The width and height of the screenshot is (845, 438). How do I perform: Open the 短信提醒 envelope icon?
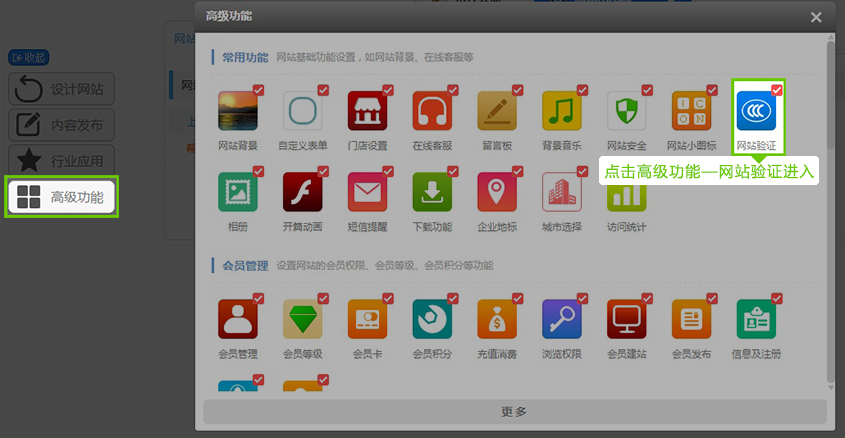[367, 192]
